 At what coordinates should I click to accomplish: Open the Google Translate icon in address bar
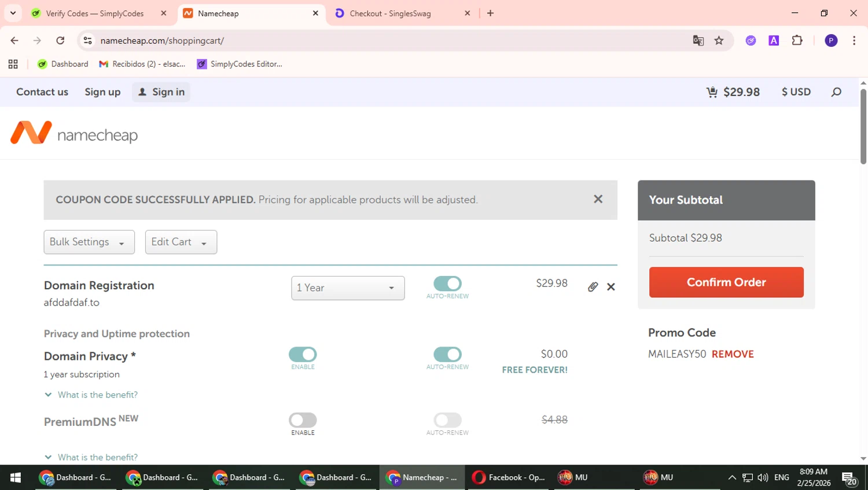pos(698,40)
